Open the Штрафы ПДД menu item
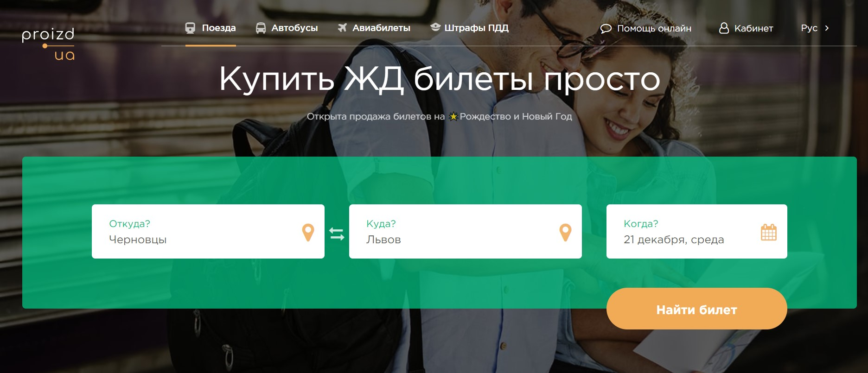868x373 pixels. [476, 28]
